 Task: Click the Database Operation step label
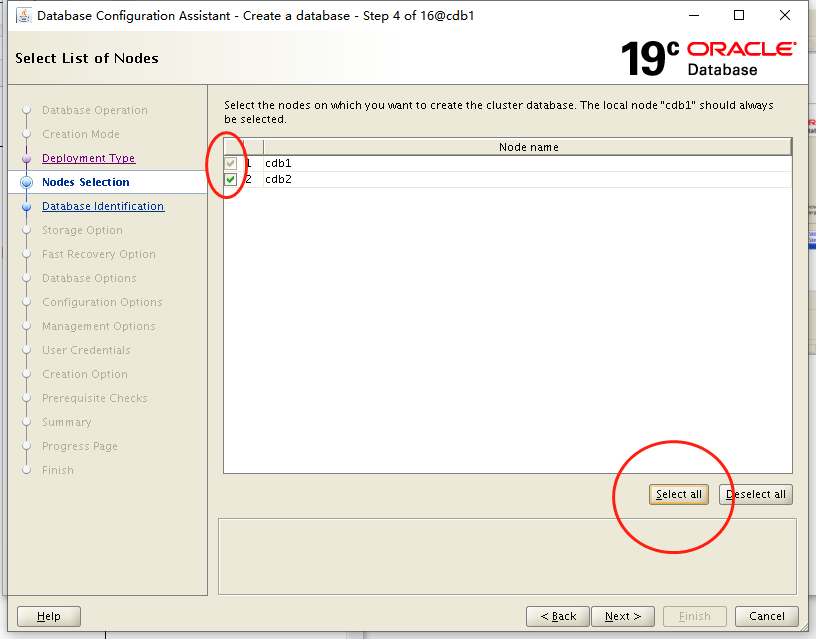pyautogui.click(x=95, y=110)
